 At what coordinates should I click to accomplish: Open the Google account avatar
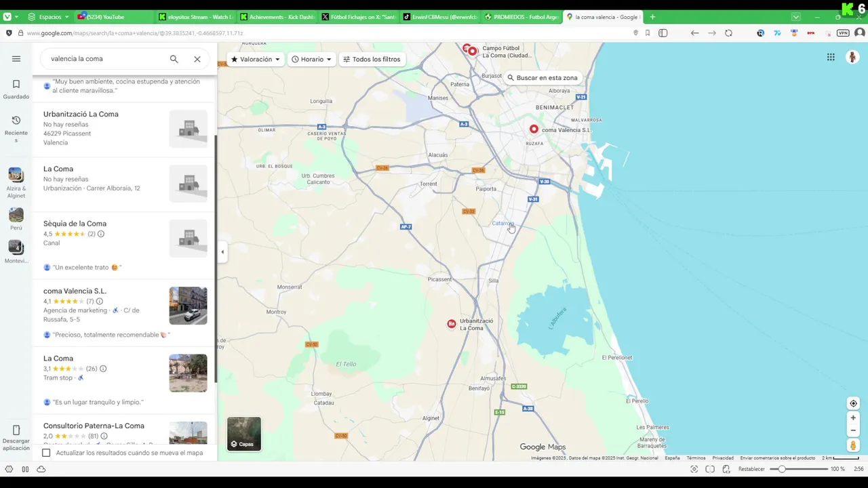point(852,58)
